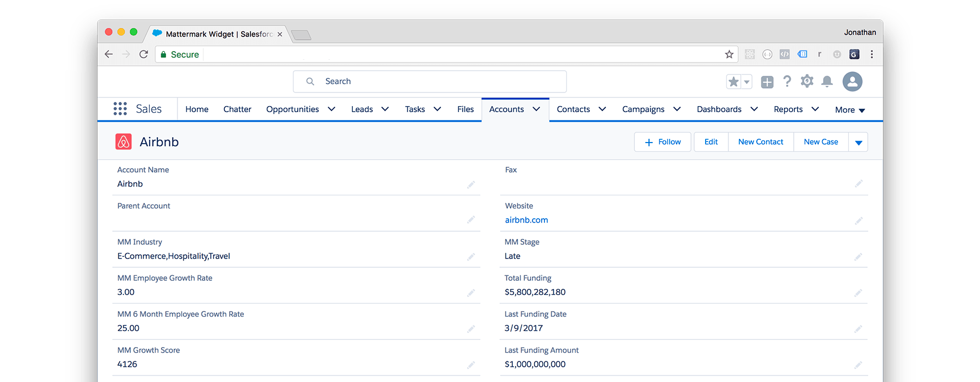Open Chrome three-dot menu
Viewport: 980px width, 382px height.
872,54
